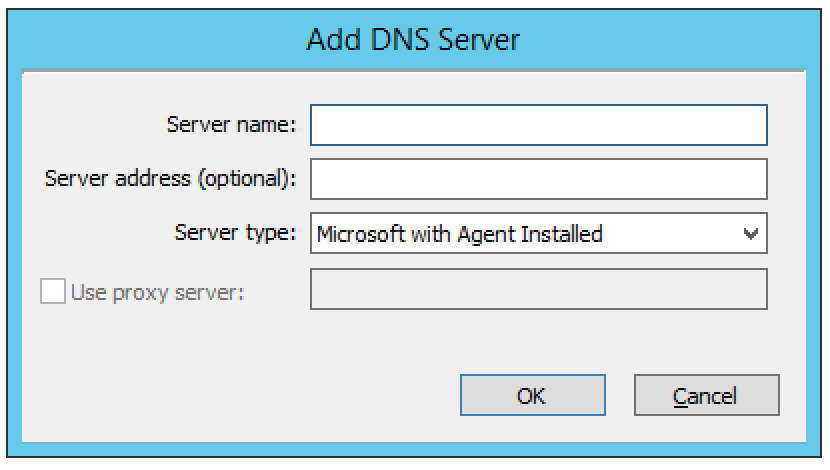Click Cancel to dismiss the dialog
Screen dimensions: 830x470
[705, 395]
